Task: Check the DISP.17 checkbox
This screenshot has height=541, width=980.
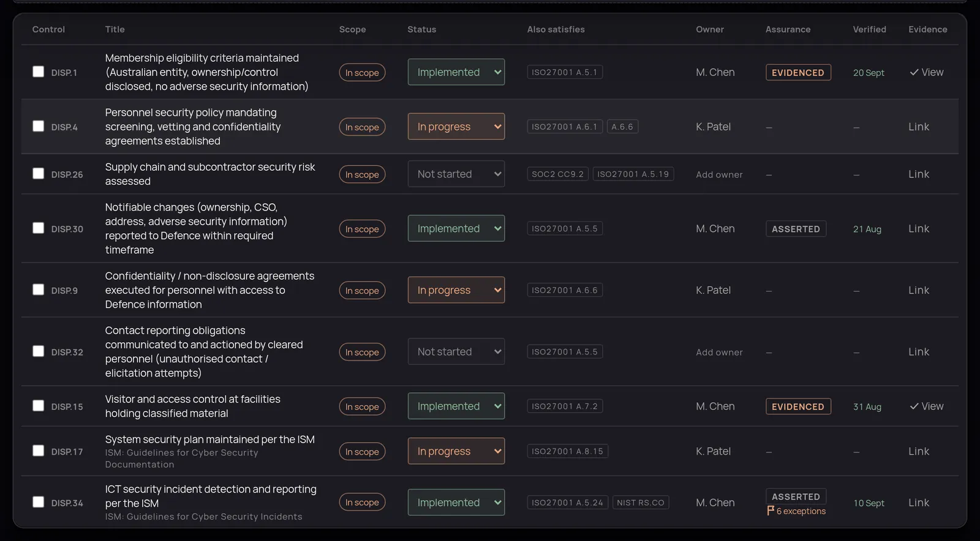Action: [x=38, y=451]
